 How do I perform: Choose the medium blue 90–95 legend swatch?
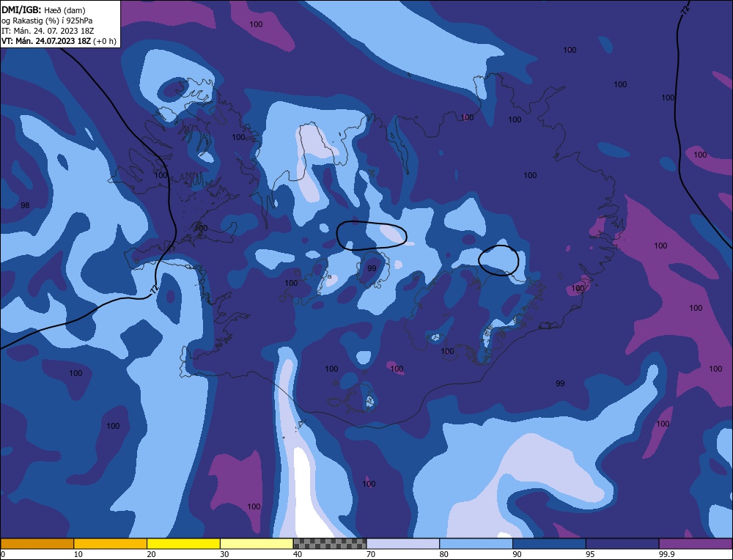549,543
